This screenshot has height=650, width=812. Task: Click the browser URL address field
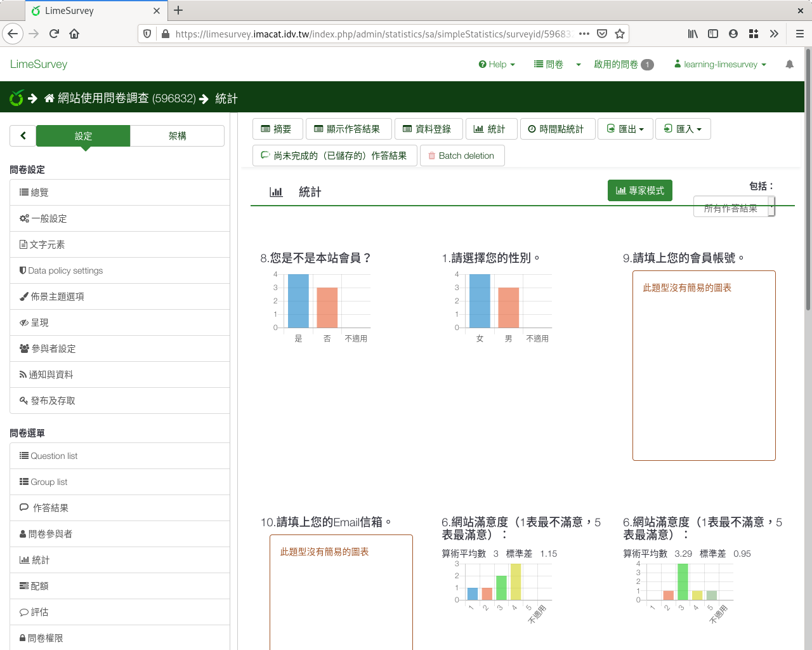coord(373,34)
